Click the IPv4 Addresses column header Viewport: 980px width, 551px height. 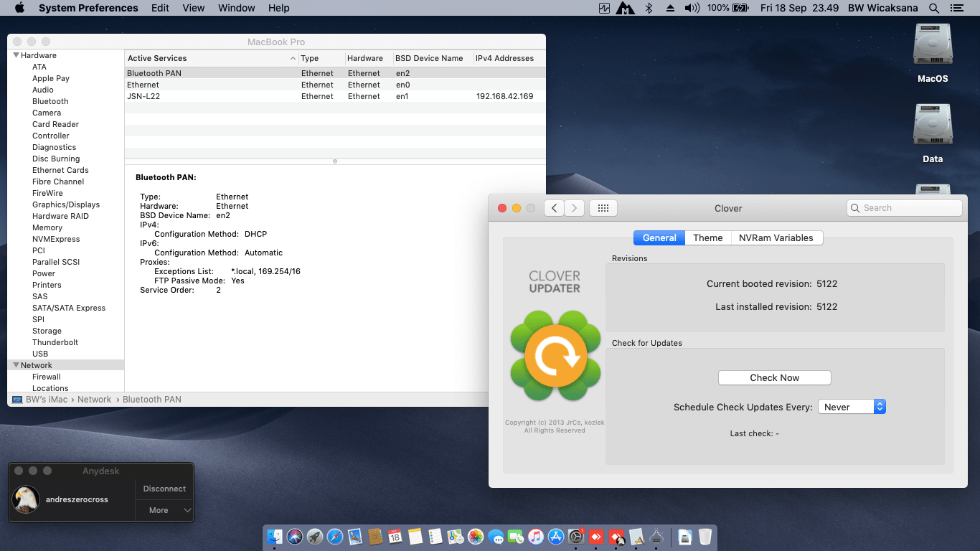click(x=504, y=58)
